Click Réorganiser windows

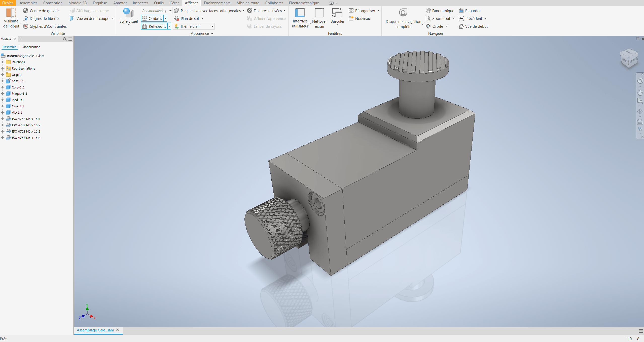coord(362,11)
